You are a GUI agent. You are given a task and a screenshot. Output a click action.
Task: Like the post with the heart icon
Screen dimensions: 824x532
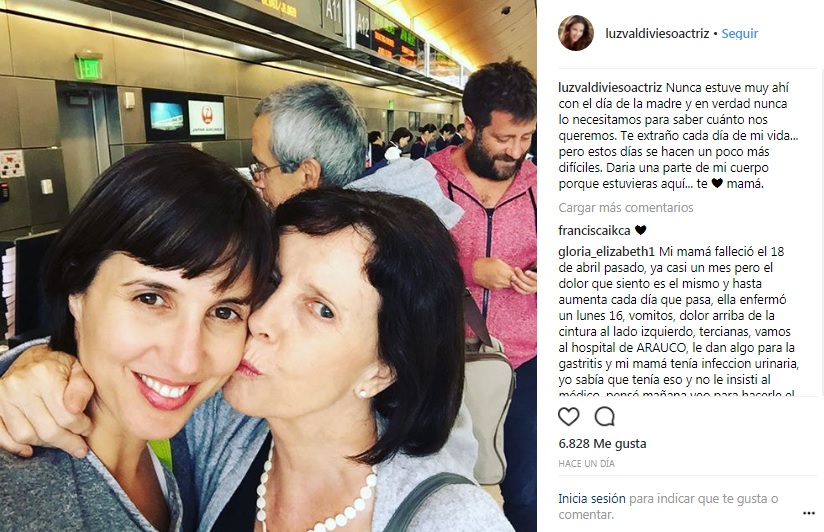click(x=569, y=417)
